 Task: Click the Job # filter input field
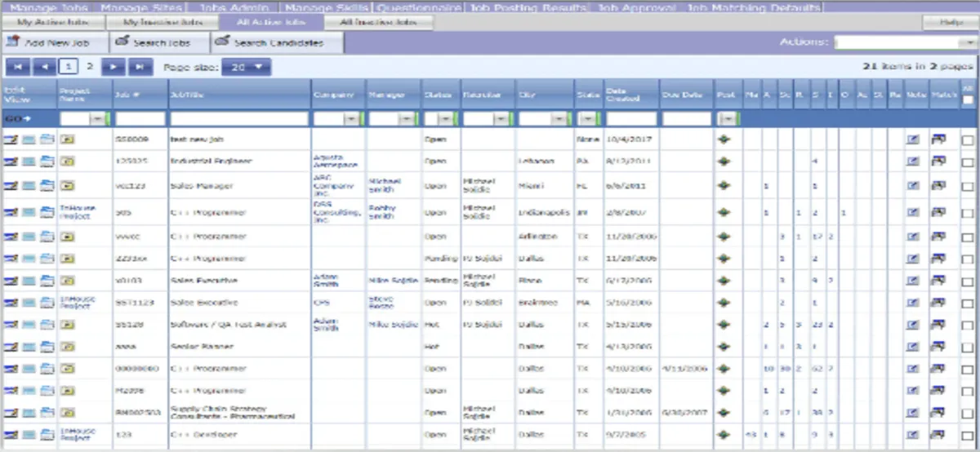pyautogui.click(x=139, y=119)
